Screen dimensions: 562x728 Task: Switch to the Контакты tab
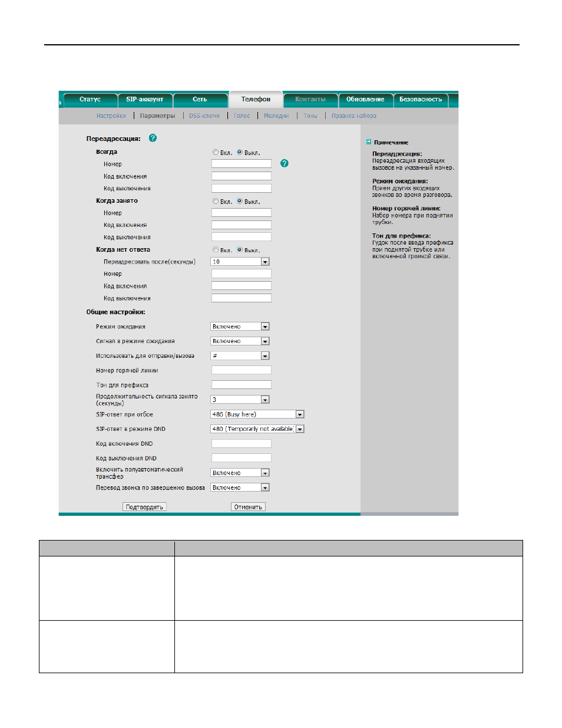point(310,100)
